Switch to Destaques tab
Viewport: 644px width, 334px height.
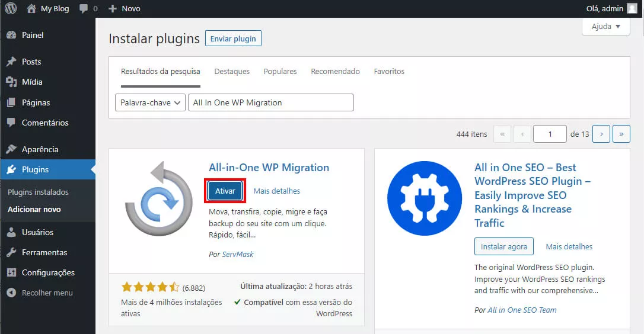tap(232, 72)
